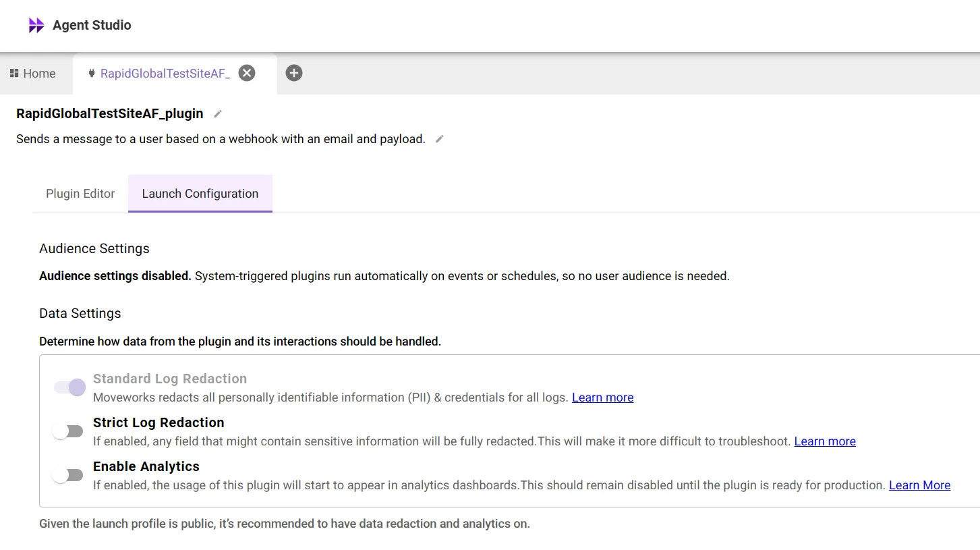Click the Standard Log Redaction label
980x550 pixels.
tap(170, 379)
